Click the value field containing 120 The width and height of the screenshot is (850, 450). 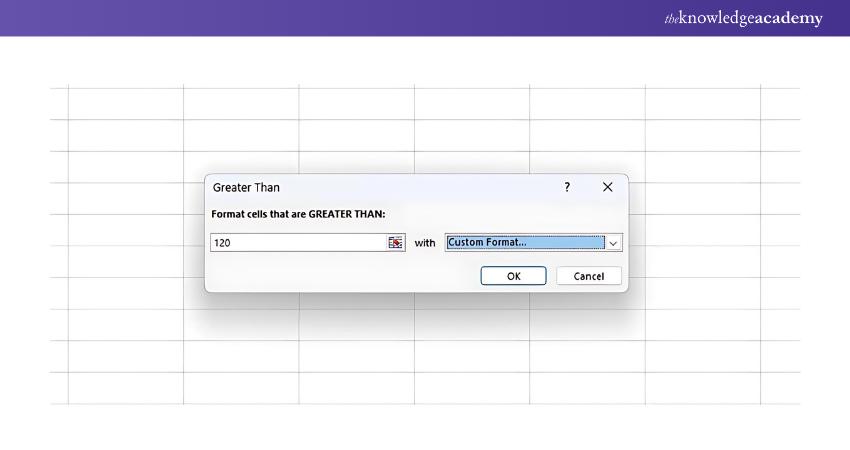298,243
